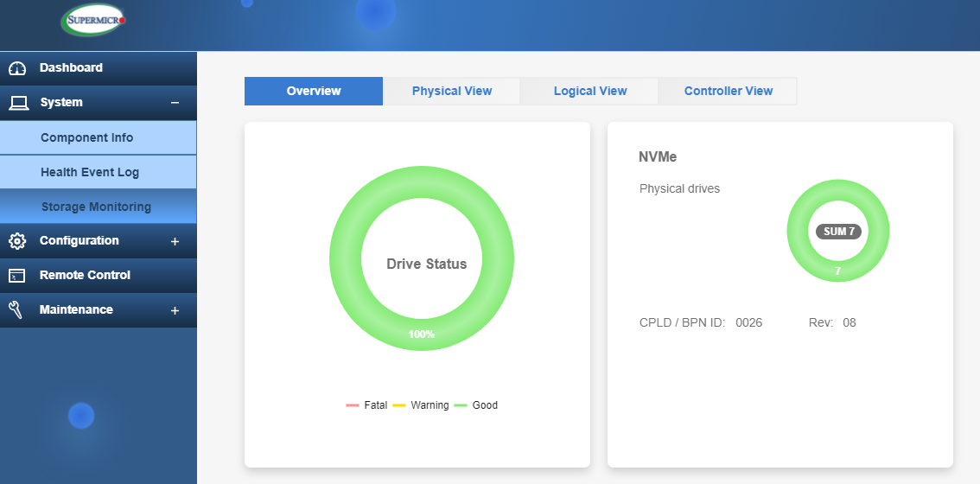Screen dimensions: 980x484
Task: Open the Health Event Log
Action: click(x=90, y=172)
